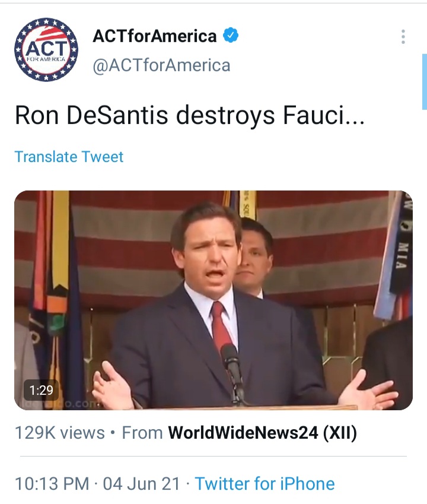
Task: Select the tweet text about DeSantis and Fauci
Action: [x=190, y=115]
